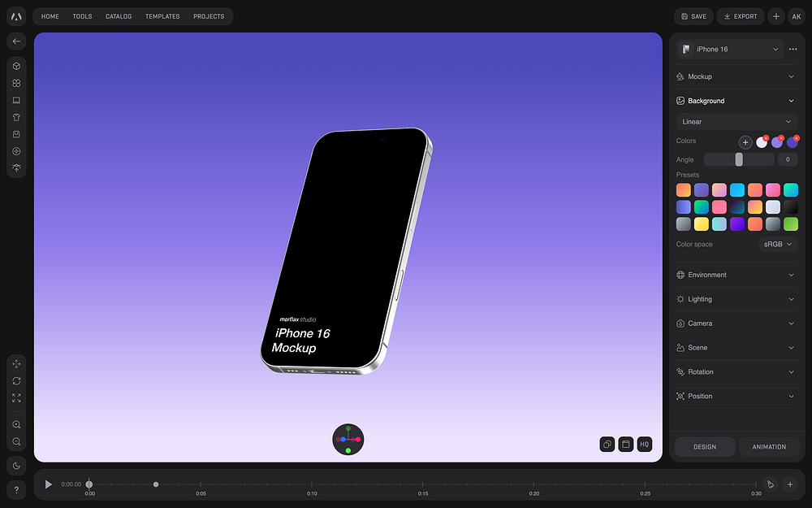
Task: Expand the Environment section
Action: click(736, 275)
